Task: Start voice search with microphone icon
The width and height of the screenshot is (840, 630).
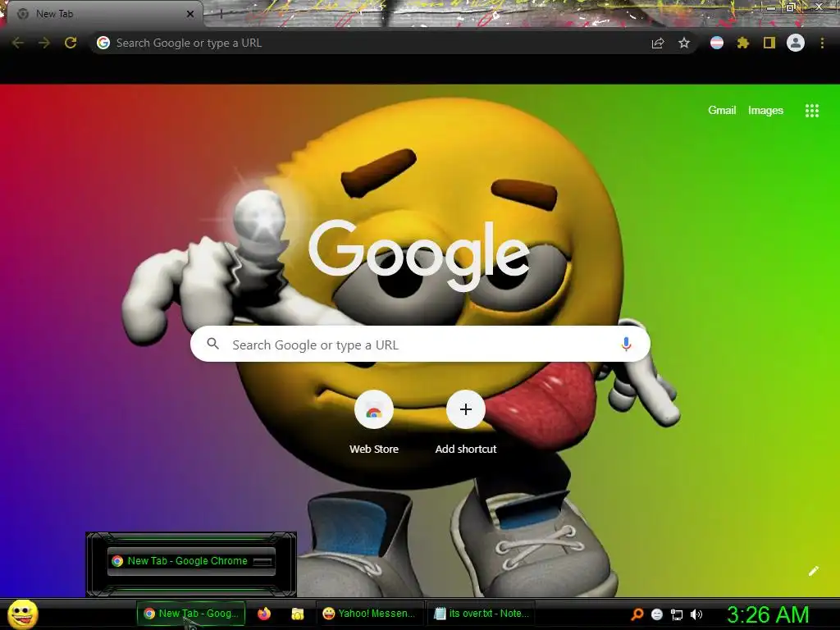Action: click(626, 344)
